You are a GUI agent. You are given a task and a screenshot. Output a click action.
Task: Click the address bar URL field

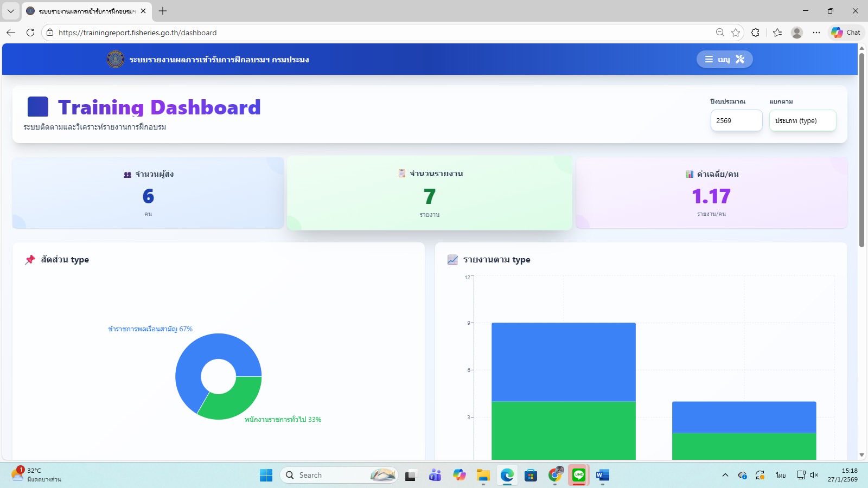pos(380,33)
